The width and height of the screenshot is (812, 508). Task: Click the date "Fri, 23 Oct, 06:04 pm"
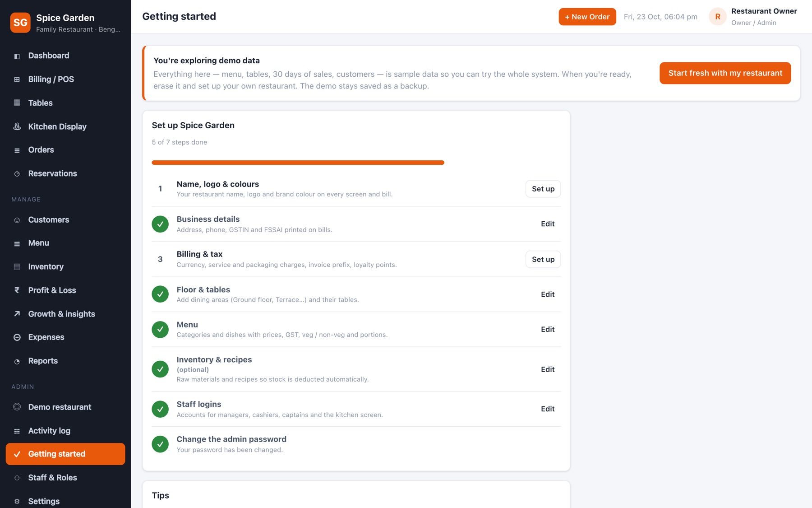coord(660,17)
